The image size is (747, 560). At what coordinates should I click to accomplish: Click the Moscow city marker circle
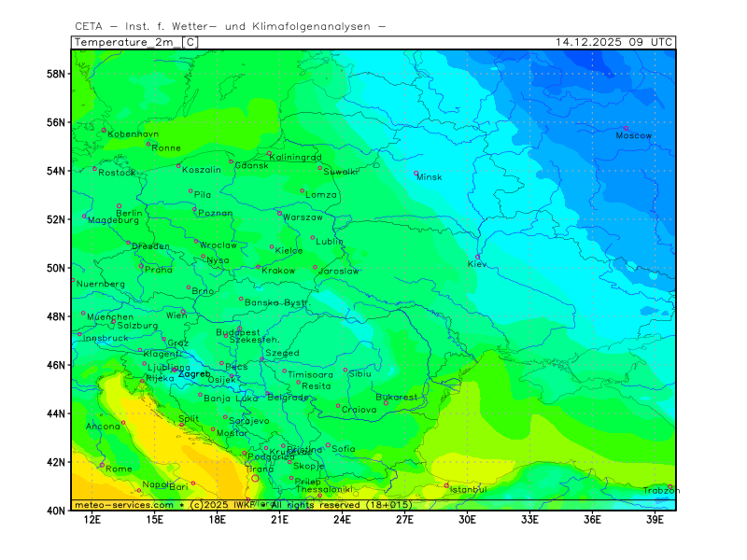tap(627, 129)
